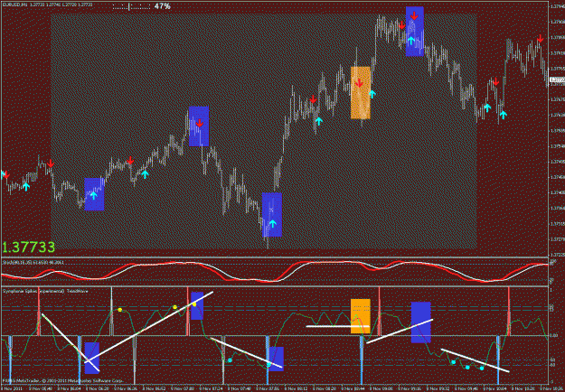Click the cyan up arrow touching the orange rectangle
Image resolution: width=565 pixels, height=392 pixels.
pos(372,94)
